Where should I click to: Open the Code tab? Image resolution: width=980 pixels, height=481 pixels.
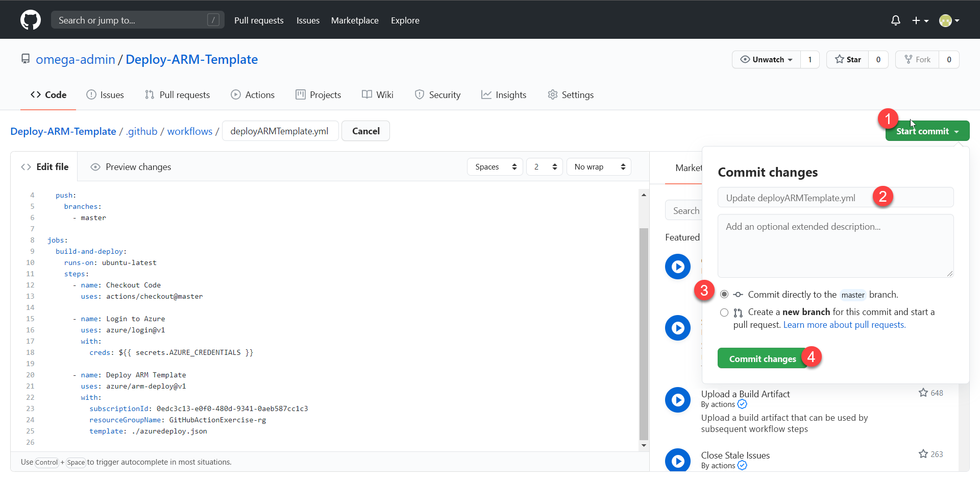(x=48, y=94)
